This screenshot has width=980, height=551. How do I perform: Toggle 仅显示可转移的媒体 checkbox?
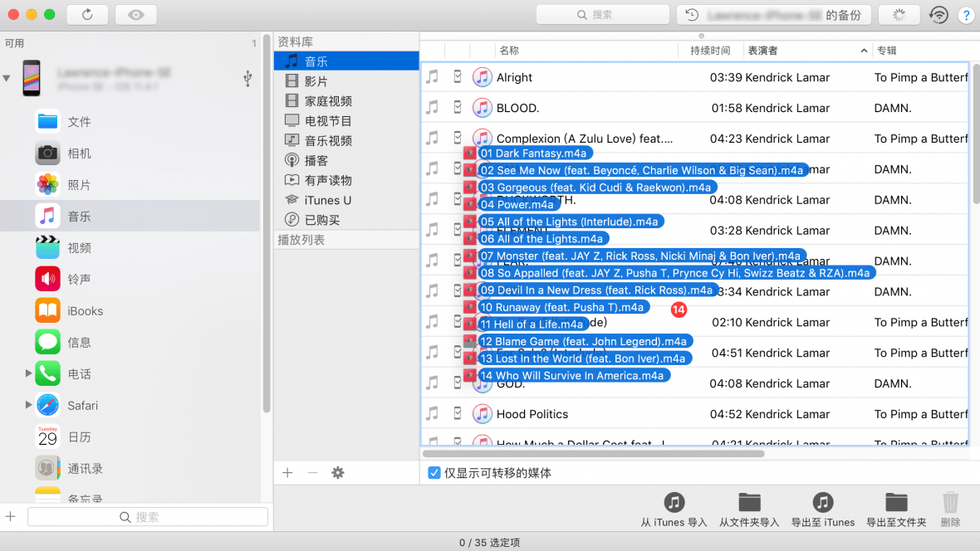click(x=434, y=473)
